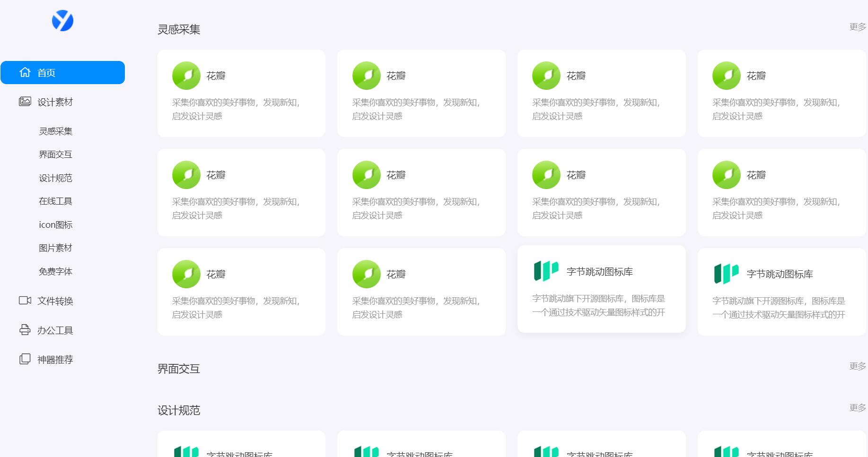This screenshot has height=457, width=868.
Task: Open 免费字体 from the sidebar
Action: pos(55,272)
